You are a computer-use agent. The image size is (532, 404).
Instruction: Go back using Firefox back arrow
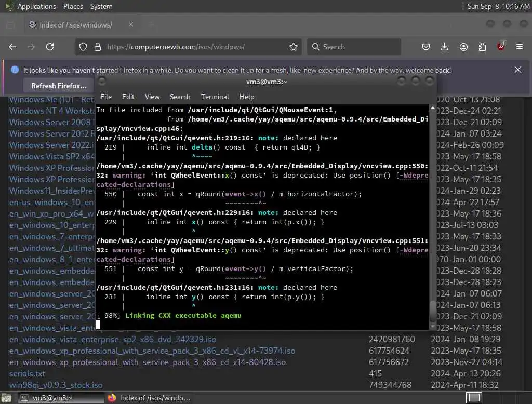pos(12,47)
